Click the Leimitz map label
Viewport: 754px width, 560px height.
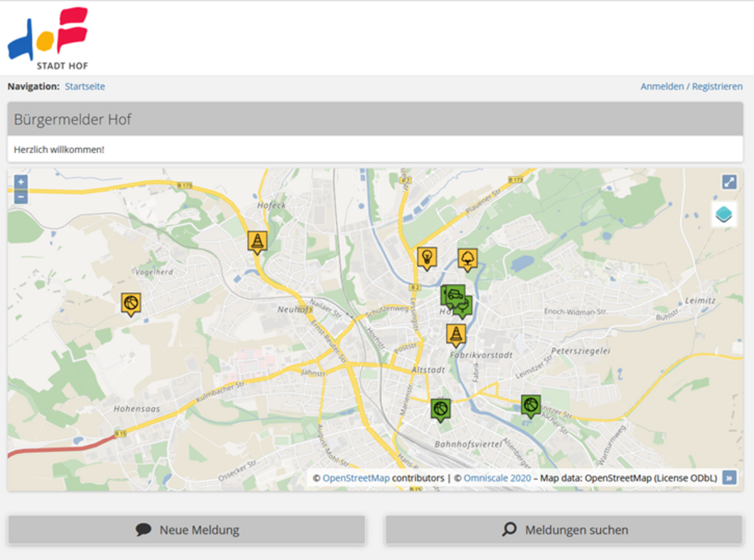(700, 301)
